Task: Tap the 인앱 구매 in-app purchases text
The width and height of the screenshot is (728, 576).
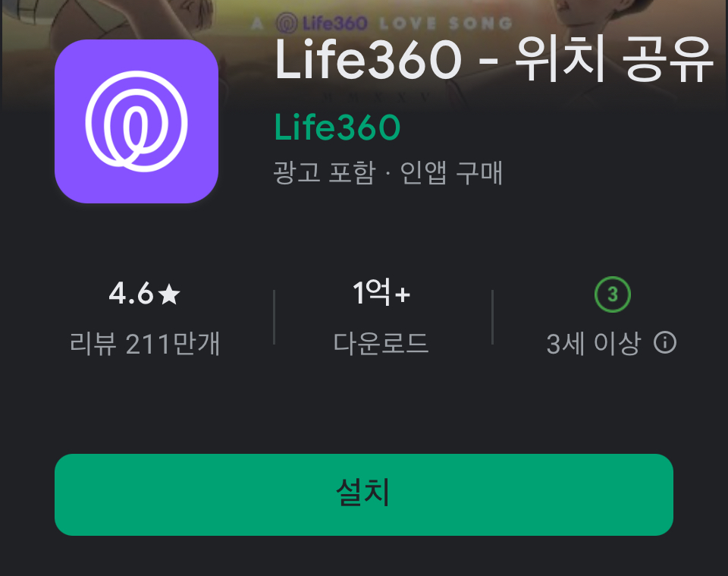Action: click(x=451, y=173)
